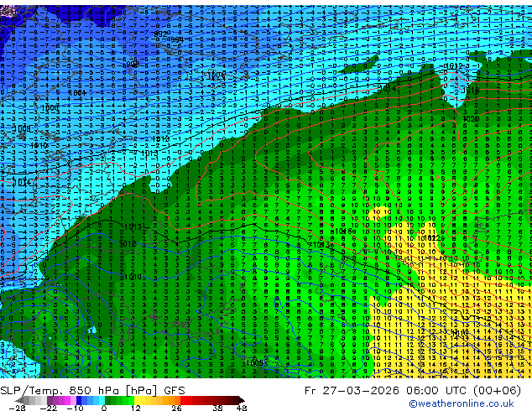Click the 'Fr 27-03-2026 06:00 UTC (00+06)' timestamp
This screenshot has width=532, height=411.
(413, 391)
